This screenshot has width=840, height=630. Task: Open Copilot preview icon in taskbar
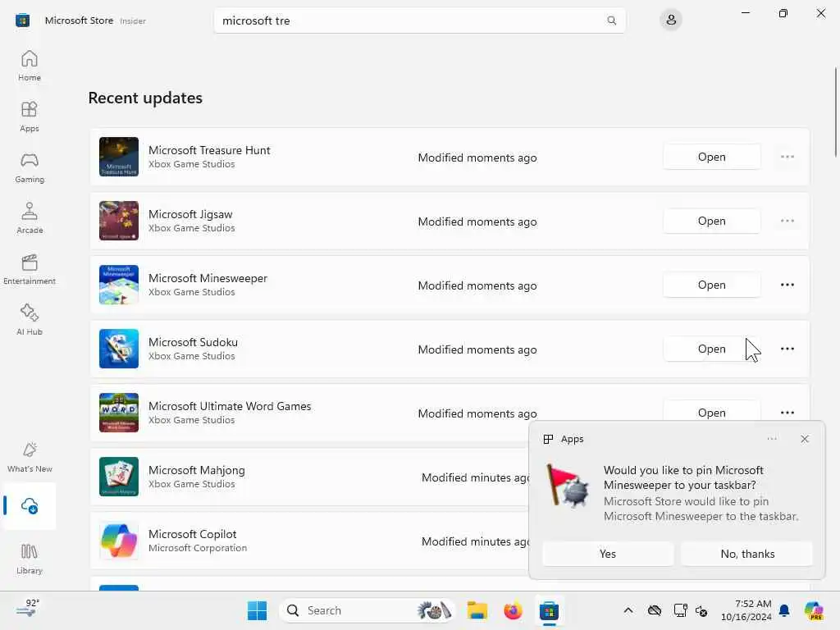click(x=814, y=610)
